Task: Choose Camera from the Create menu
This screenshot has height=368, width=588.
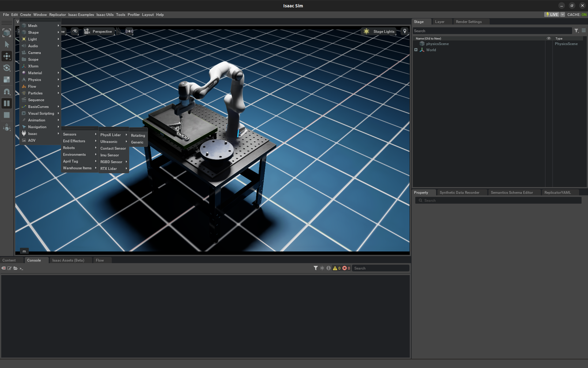Action: 40,53
